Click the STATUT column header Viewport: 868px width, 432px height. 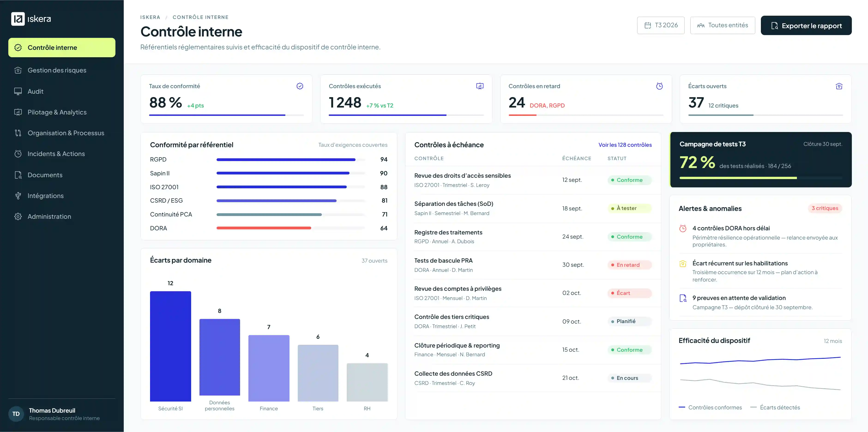click(617, 159)
